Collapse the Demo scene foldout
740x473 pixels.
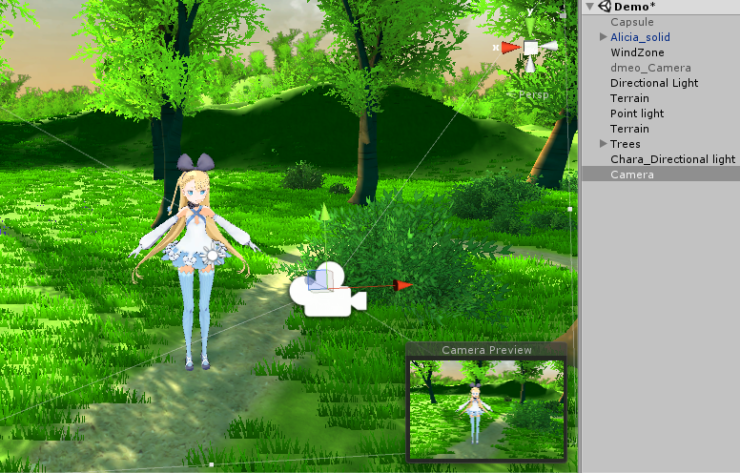pos(590,6)
